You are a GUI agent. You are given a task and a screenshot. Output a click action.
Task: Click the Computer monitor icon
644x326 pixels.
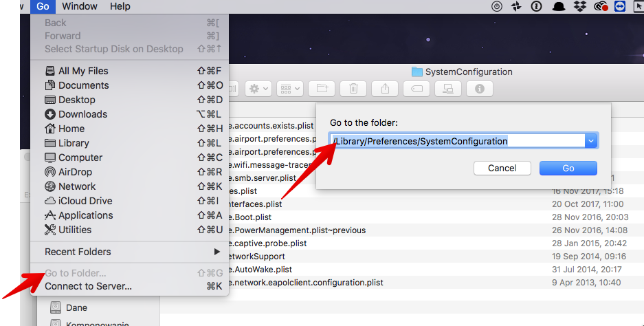coord(49,157)
